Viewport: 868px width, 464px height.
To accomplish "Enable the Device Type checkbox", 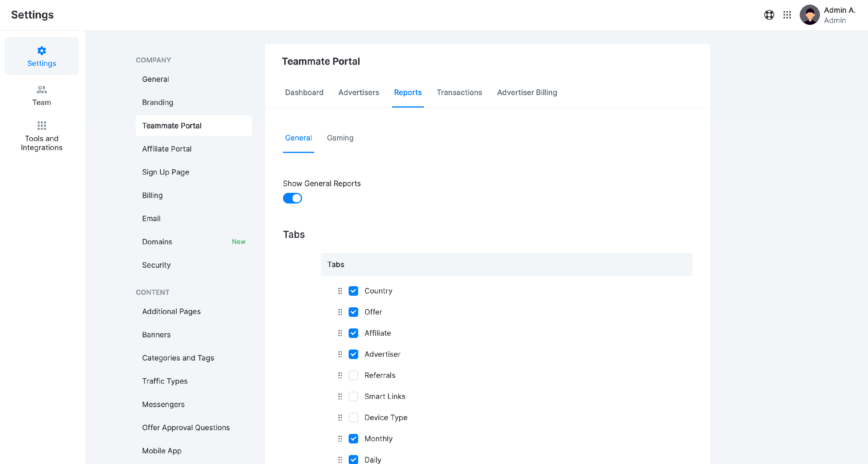I will click(x=354, y=417).
